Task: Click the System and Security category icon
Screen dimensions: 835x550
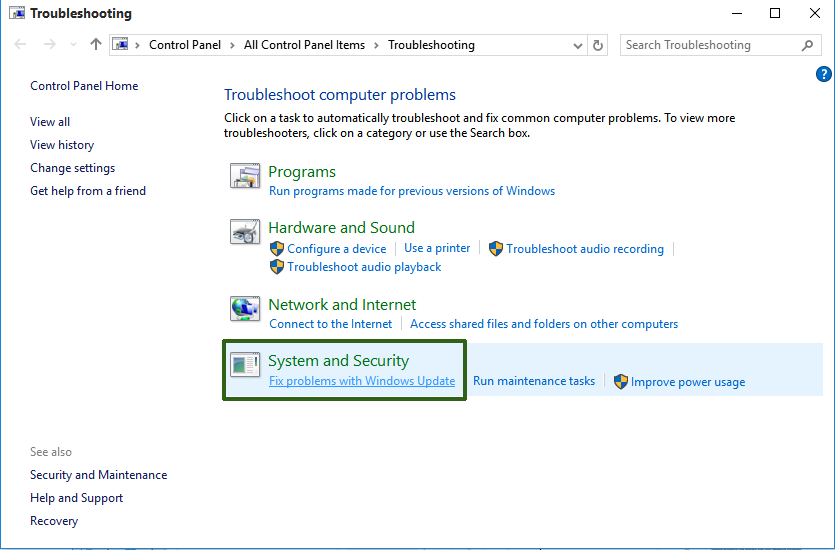Action: point(245,365)
